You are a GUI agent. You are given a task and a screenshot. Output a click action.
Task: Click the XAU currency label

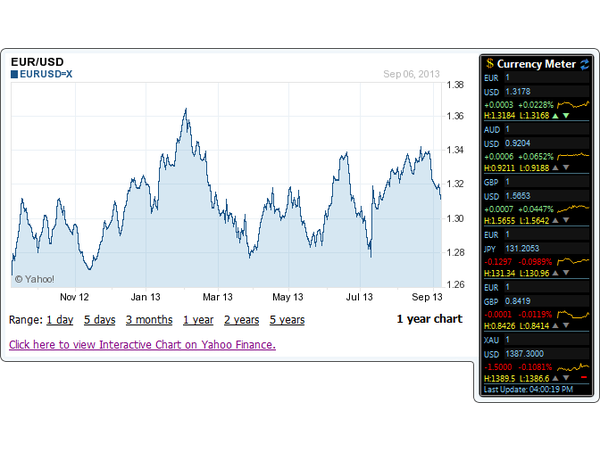[x=491, y=340]
